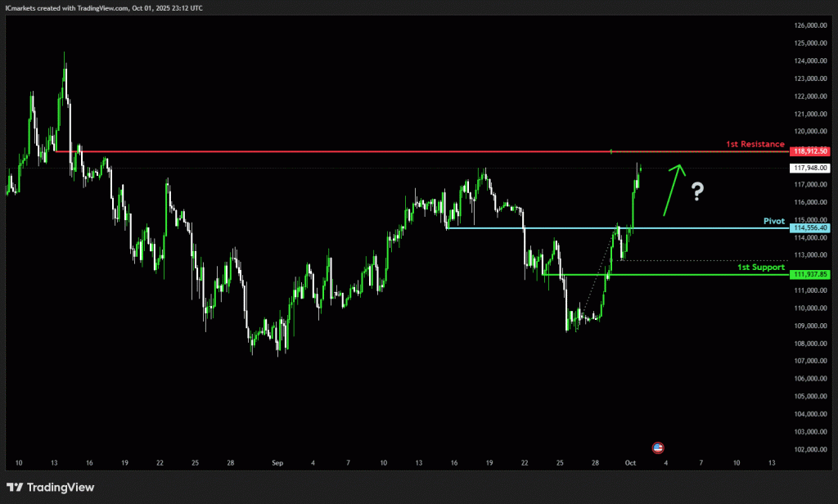Click the "Sep" label on the date axis
Viewport: 838px width, 504px height.
[277, 462]
